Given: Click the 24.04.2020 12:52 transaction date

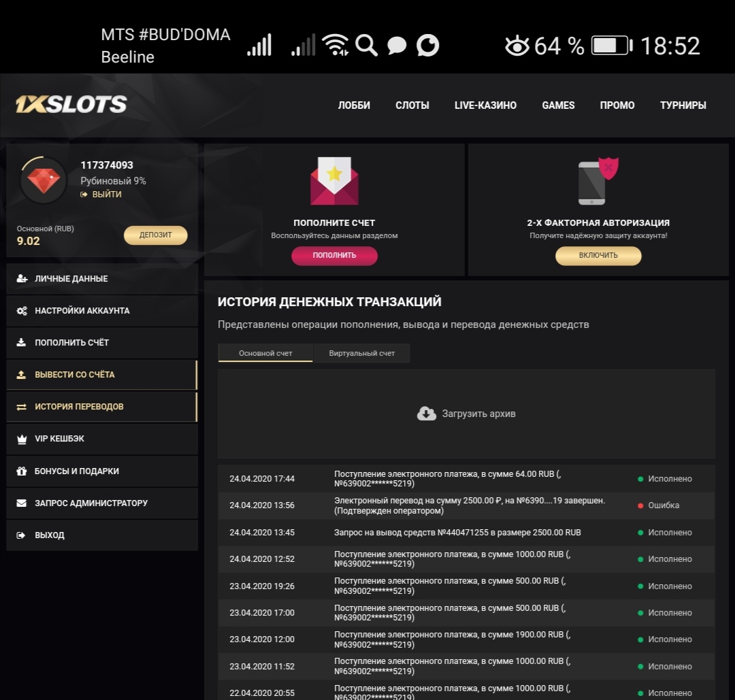Looking at the screenshot, I should click(x=262, y=559).
